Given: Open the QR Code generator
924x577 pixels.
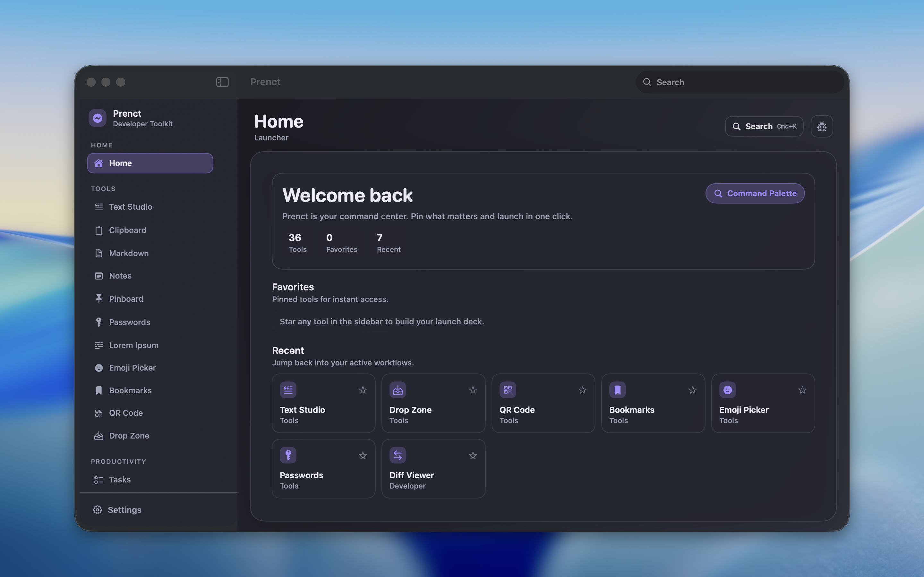Looking at the screenshot, I should click(x=126, y=413).
